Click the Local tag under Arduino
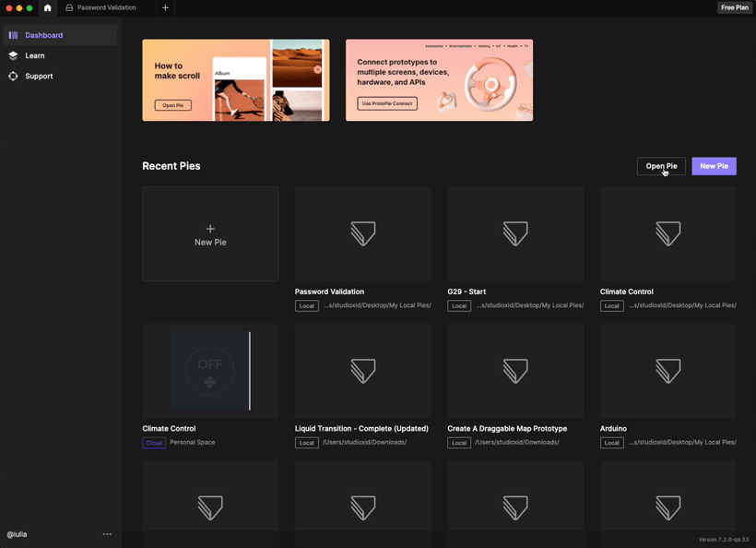This screenshot has width=756, height=548. [612, 443]
